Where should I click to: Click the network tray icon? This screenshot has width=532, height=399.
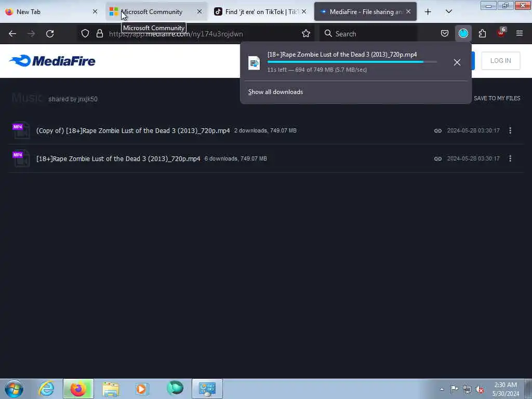[x=467, y=390]
